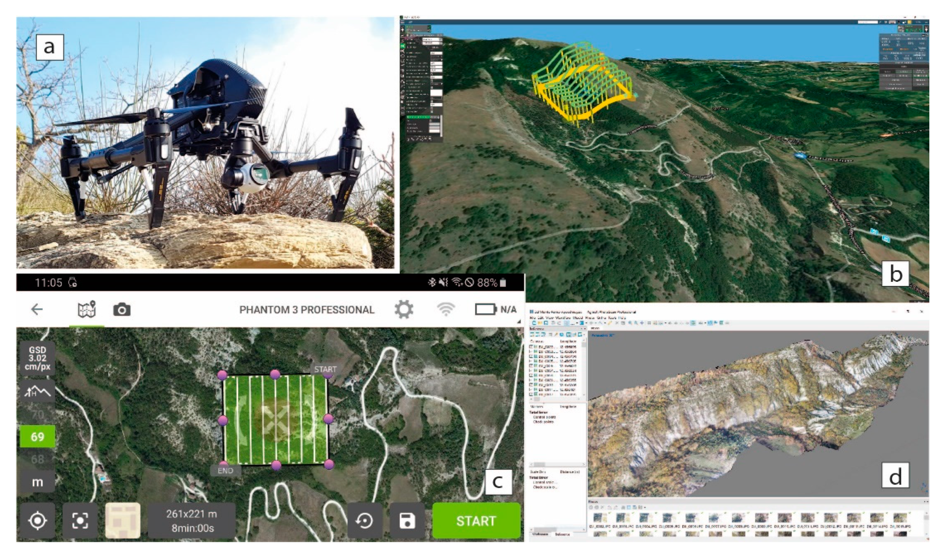The image size is (950, 560).
Task: Click the focus-on-mission frame icon
Action: pyautogui.click(x=80, y=521)
